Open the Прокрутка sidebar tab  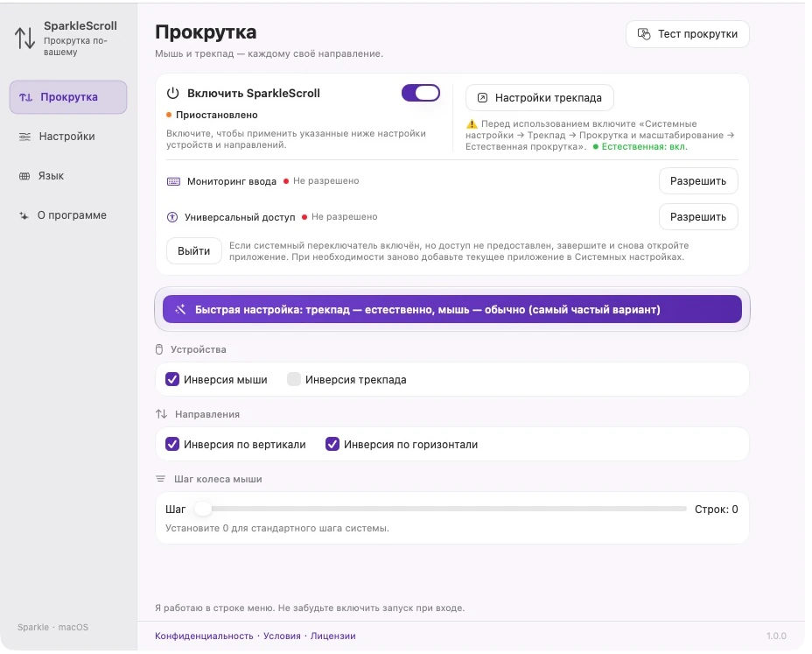(x=68, y=97)
